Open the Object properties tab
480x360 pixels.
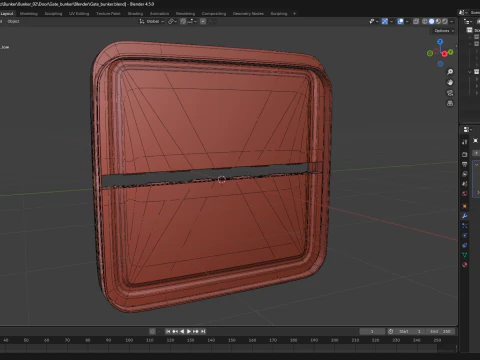pyautogui.click(x=465, y=206)
